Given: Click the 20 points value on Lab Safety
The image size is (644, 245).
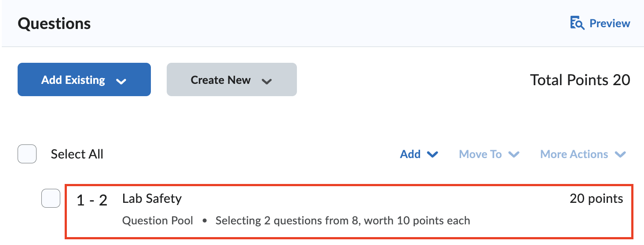Looking at the screenshot, I should click(596, 198).
